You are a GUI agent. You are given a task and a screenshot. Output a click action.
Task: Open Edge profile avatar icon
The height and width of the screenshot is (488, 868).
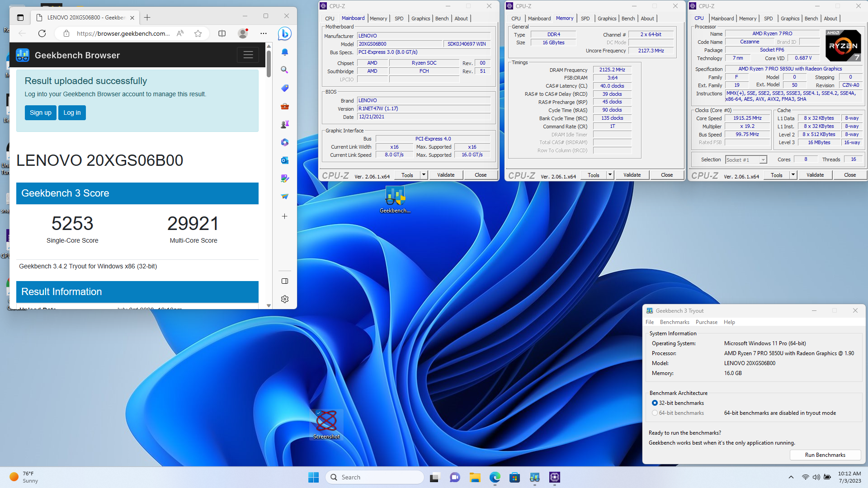click(x=243, y=33)
